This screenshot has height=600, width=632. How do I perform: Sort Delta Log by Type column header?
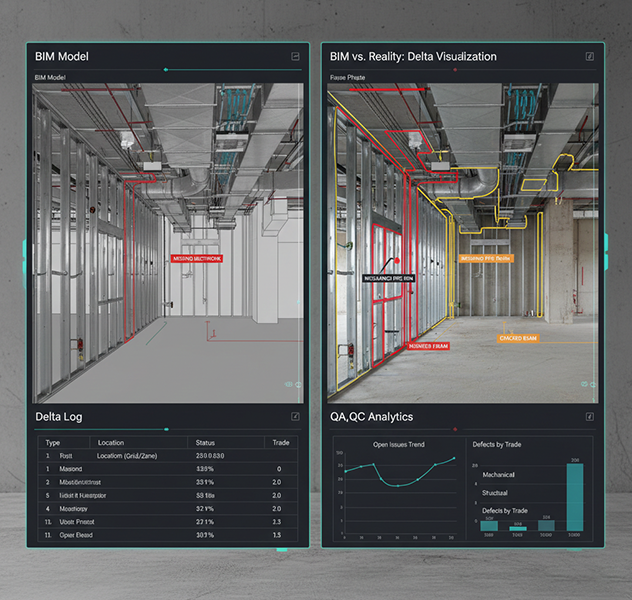coord(53,442)
